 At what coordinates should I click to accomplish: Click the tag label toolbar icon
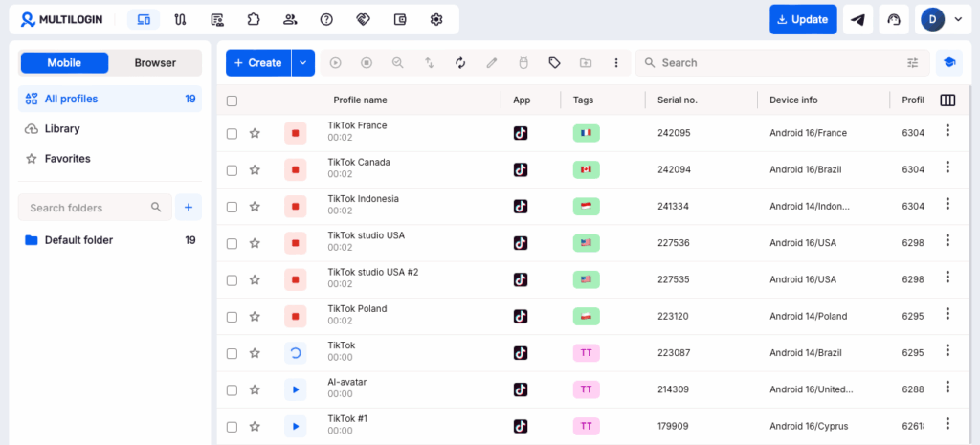554,62
